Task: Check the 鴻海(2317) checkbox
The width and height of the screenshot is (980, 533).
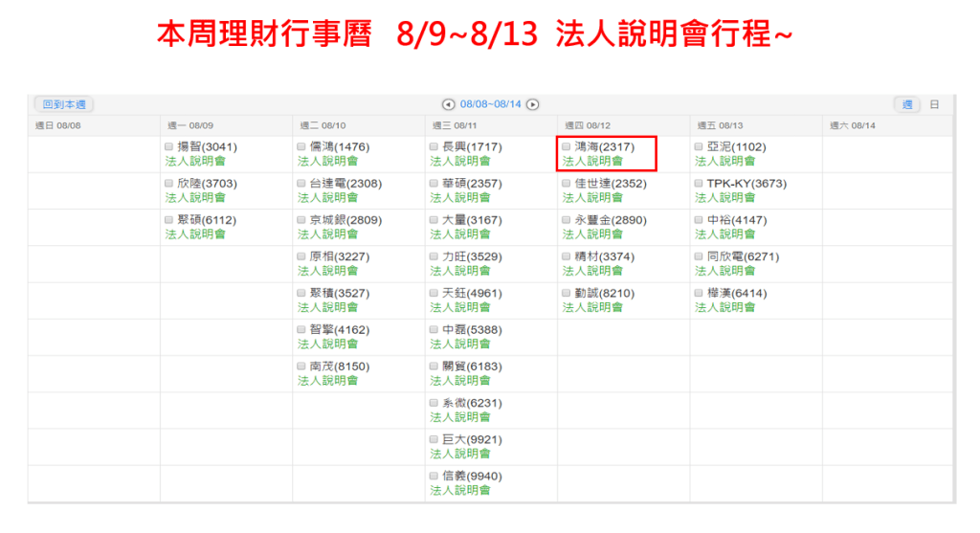Action: pos(566,147)
